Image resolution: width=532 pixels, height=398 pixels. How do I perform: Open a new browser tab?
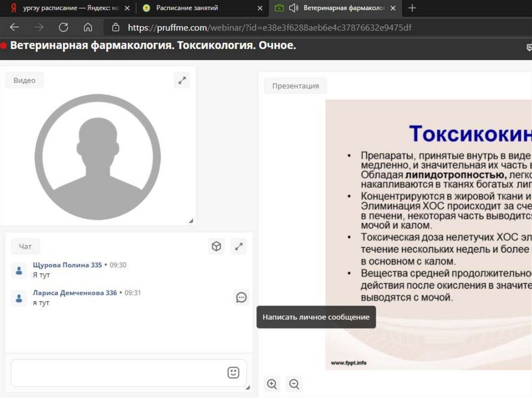[412, 8]
